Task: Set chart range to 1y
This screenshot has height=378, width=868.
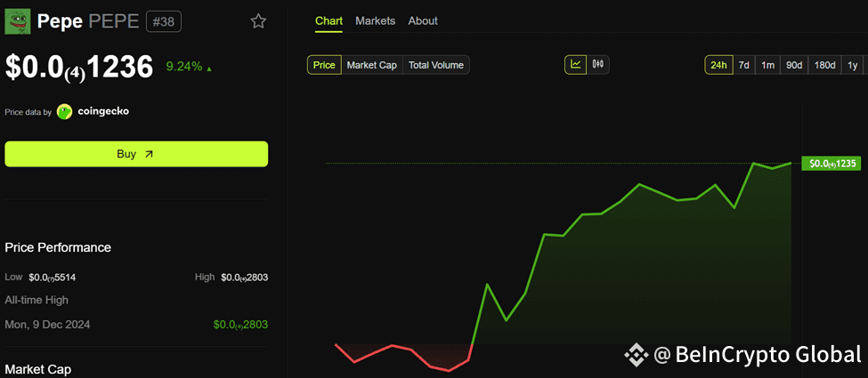Action: pos(853,65)
